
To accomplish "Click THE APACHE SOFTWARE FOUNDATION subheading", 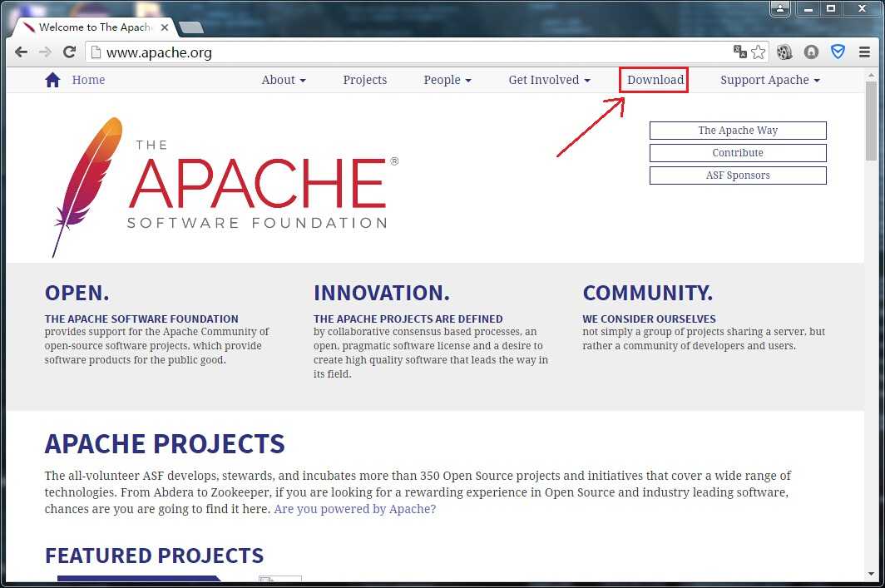I will (x=141, y=319).
